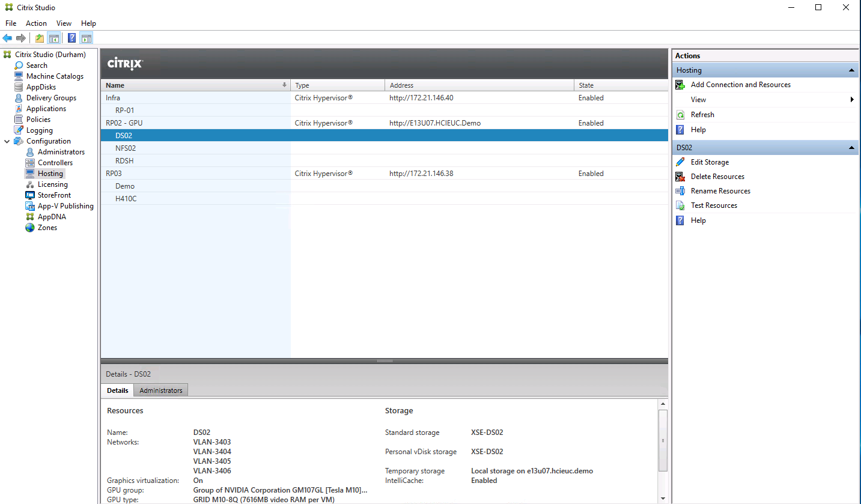The width and height of the screenshot is (861, 504).
Task: Click the Delete Resources icon
Action: tap(680, 177)
